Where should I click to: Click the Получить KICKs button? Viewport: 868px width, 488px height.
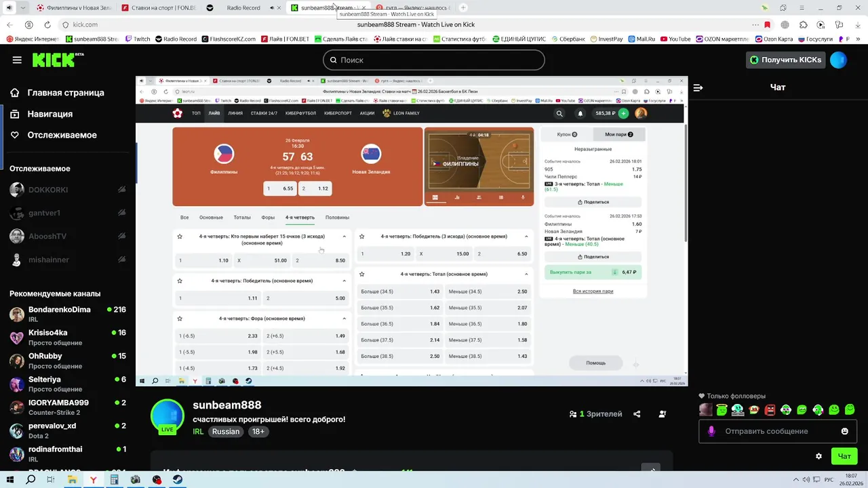(x=785, y=60)
